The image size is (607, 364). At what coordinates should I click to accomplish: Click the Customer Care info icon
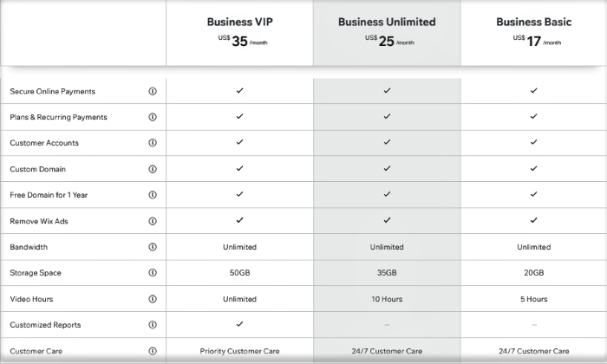pyautogui.click(x=153, y=351)
